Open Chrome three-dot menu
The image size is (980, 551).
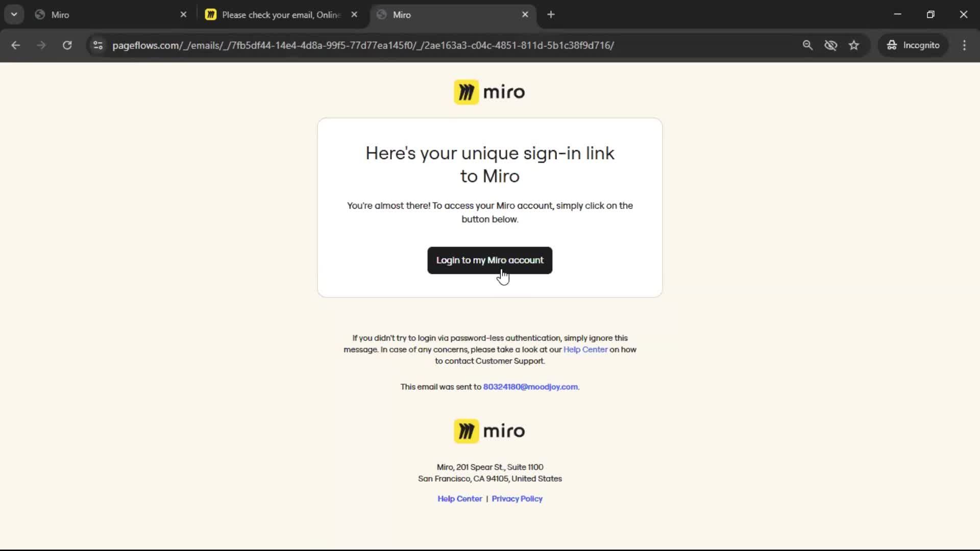point(964,45)
